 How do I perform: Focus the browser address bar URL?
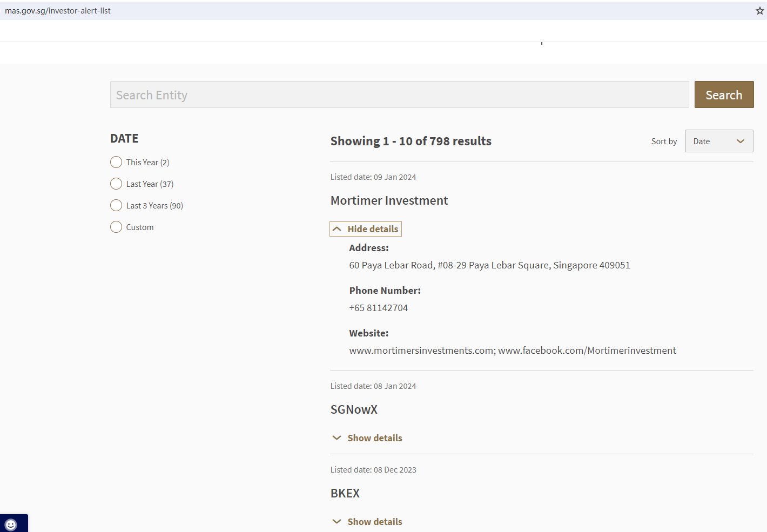58,11
